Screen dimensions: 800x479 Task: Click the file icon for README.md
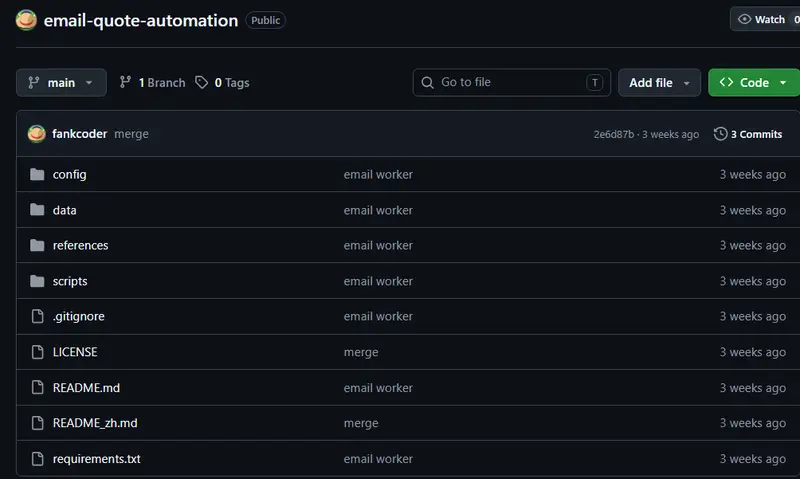[x=37, y=387]
